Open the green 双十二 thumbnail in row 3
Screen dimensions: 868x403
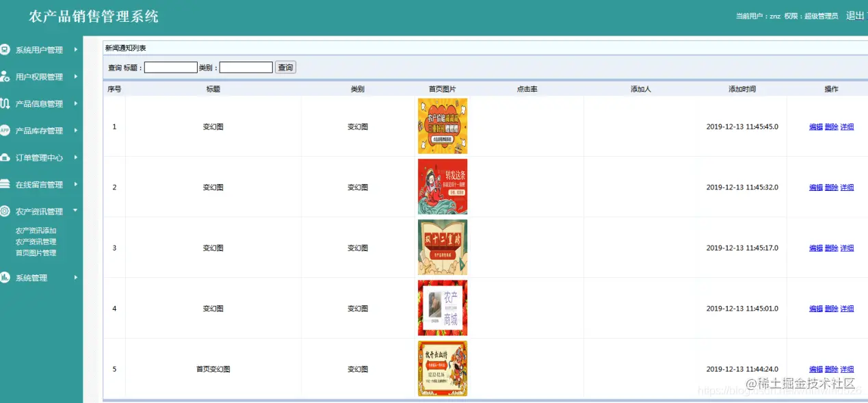(x=443, y=247)
